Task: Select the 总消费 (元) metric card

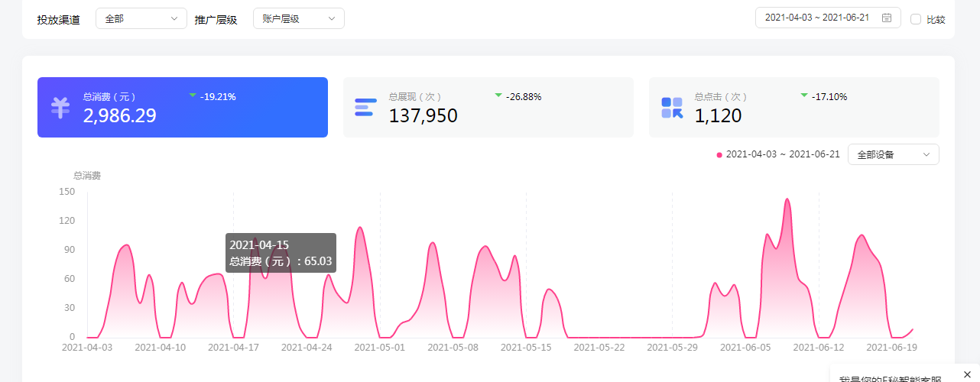Action: pos(183,107)
